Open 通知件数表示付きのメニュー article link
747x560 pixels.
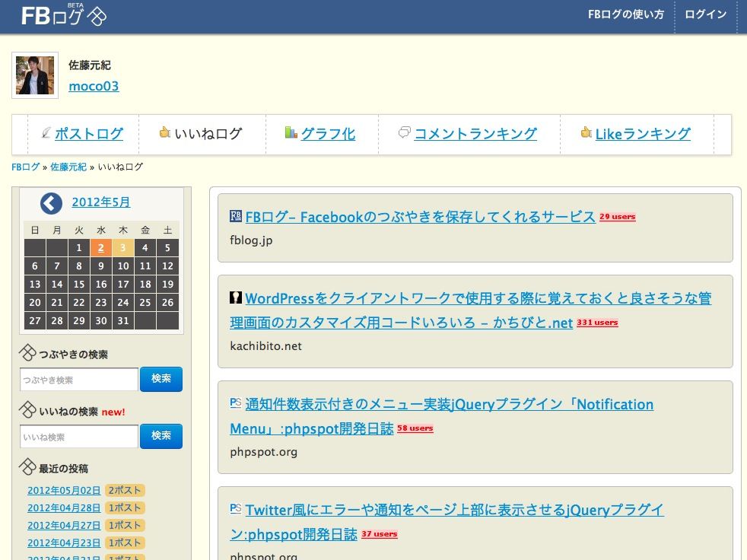click(442, 416)
